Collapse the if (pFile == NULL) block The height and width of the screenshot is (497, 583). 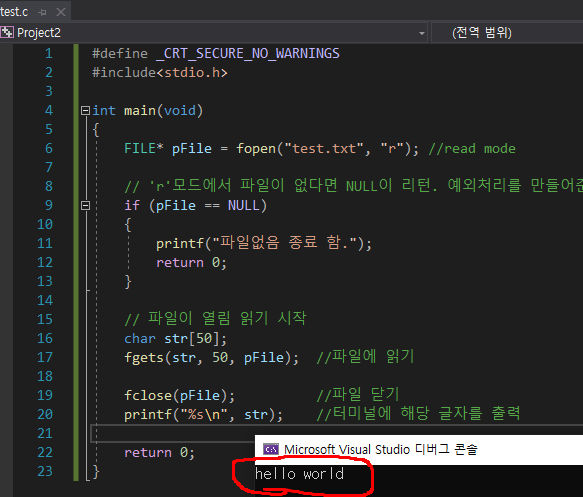tap(86, 206)
